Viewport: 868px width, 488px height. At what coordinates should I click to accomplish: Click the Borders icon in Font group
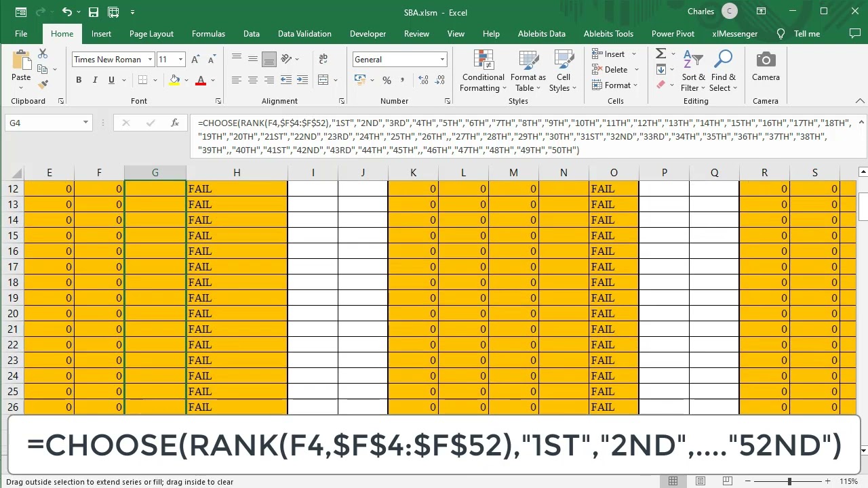142,80
